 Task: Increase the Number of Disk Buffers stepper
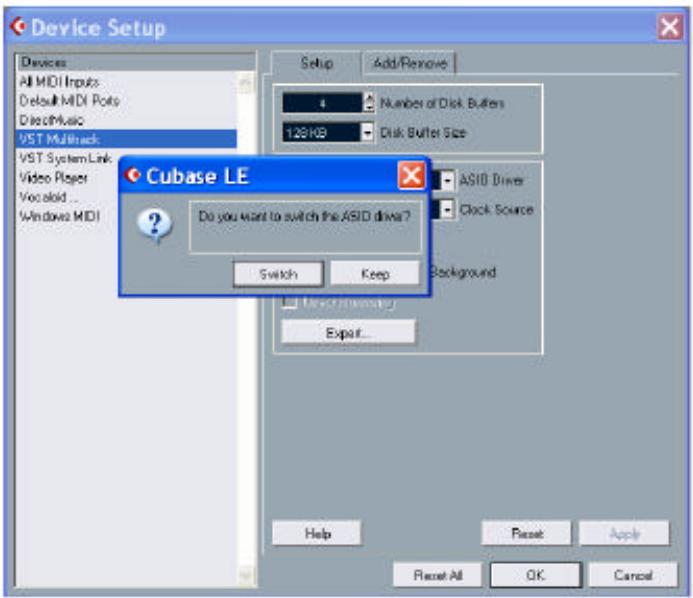click(369, 98)
